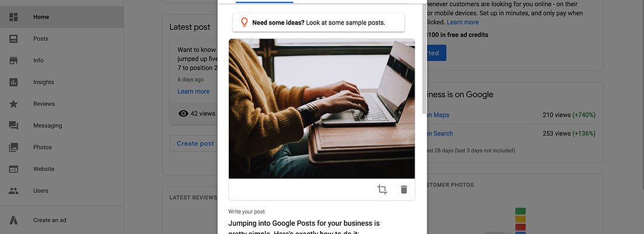Screen dimensions: 644x234
Task: Follow the Learn more link in ads panel
Action: 462,22
